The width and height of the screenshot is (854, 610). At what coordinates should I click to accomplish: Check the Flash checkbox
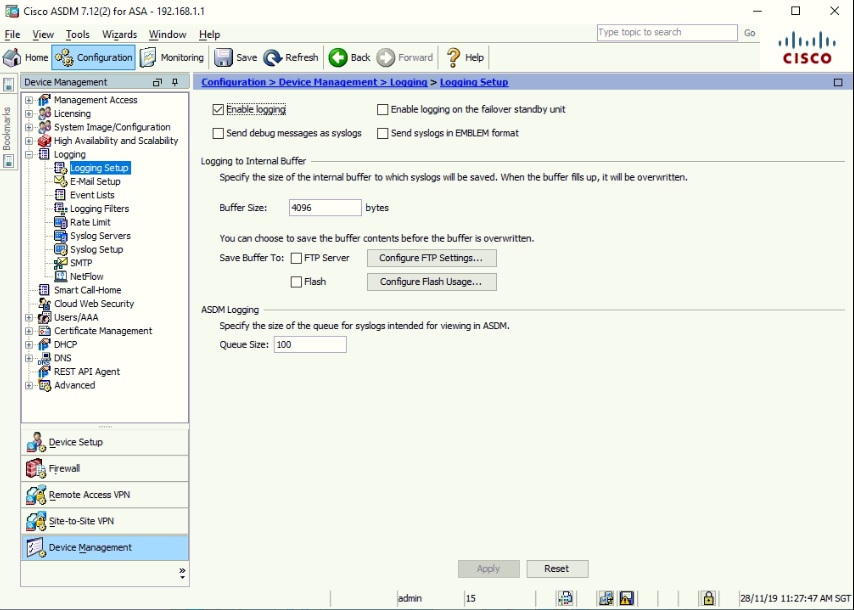pos(296,282)
